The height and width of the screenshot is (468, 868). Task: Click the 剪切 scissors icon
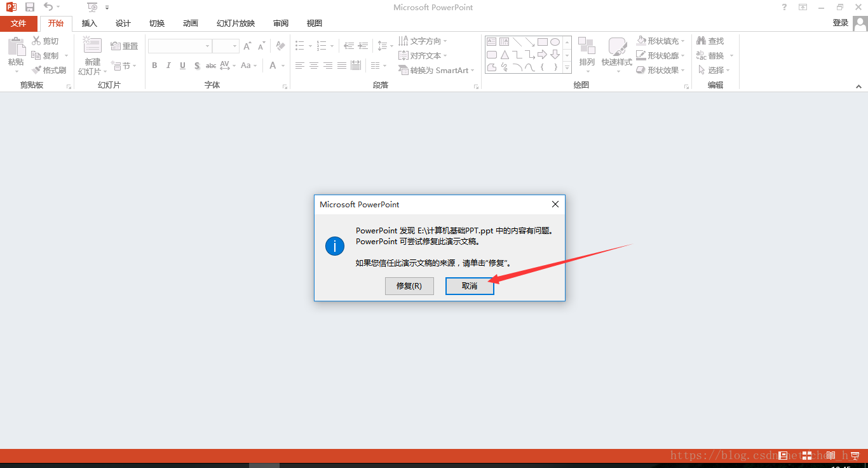(36, 41)
